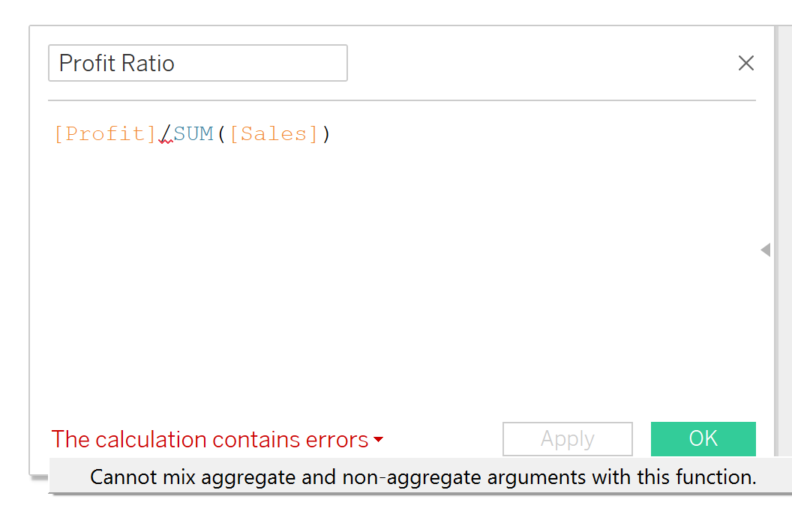Click the disabled Apply button
792x532 pixels.
click(567, 439)
